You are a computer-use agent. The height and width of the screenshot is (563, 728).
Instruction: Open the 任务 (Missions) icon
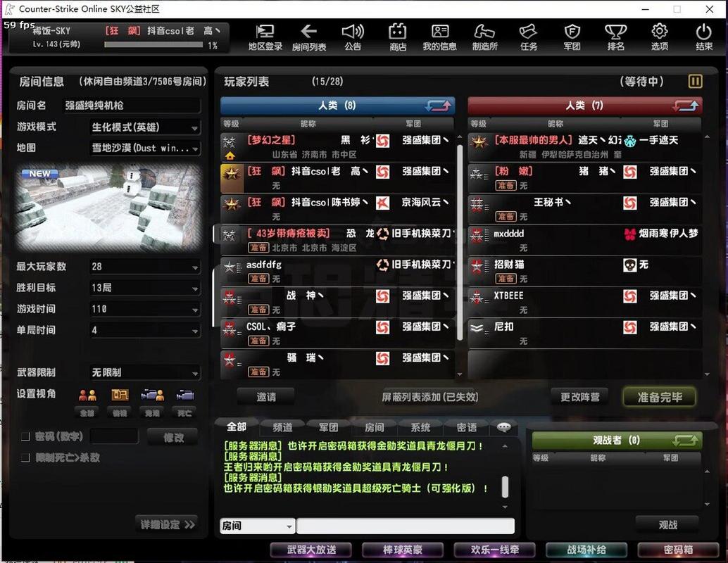coord(528,39)
